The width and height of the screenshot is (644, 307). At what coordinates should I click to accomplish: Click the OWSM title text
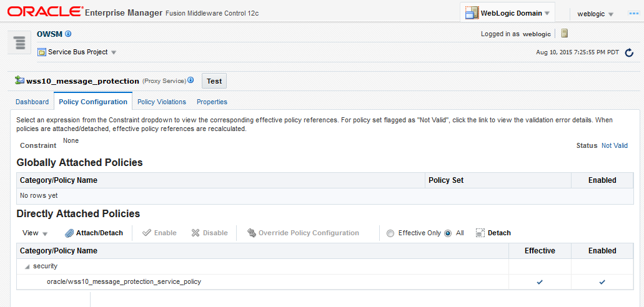tap(50, 34)
